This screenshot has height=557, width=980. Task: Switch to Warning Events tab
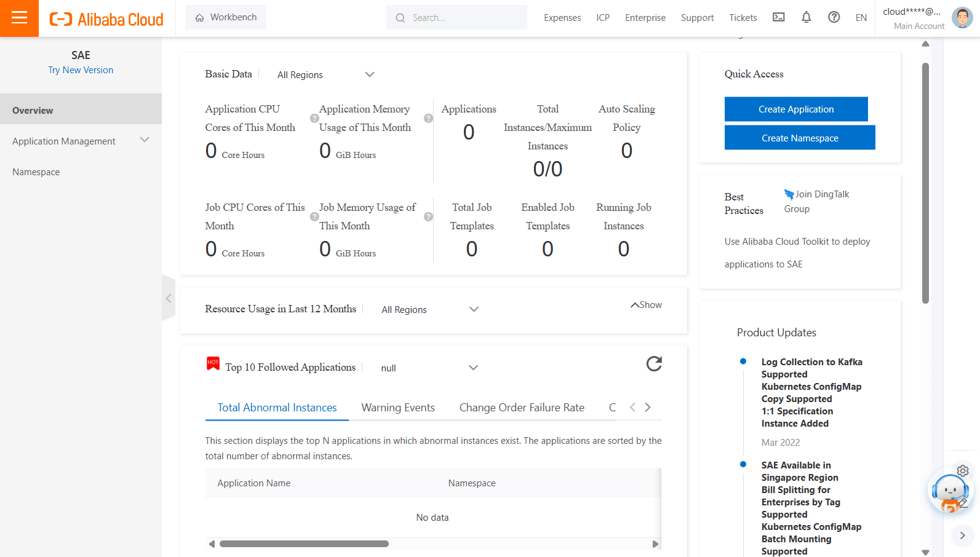point(398,408)
